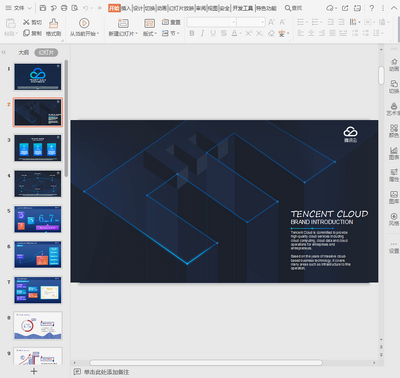Expand the font size combo box
This screenshot has width=400, height=378.
(x=263, y=22)
